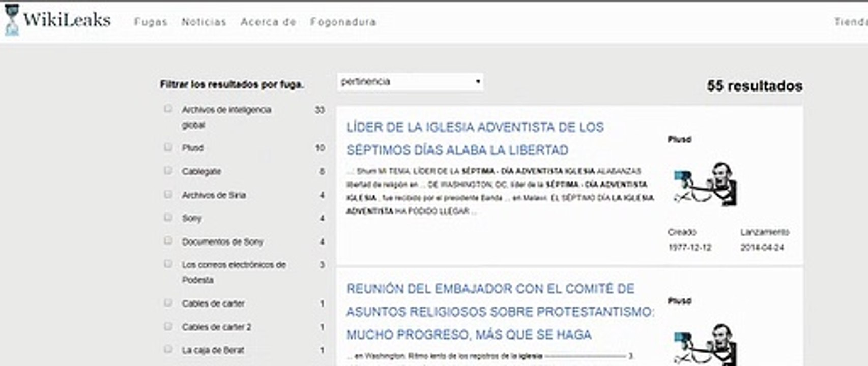Check the Archivos de inteligencia global filter
Viewport: 868px width, 366px height.
coord(168,109)
